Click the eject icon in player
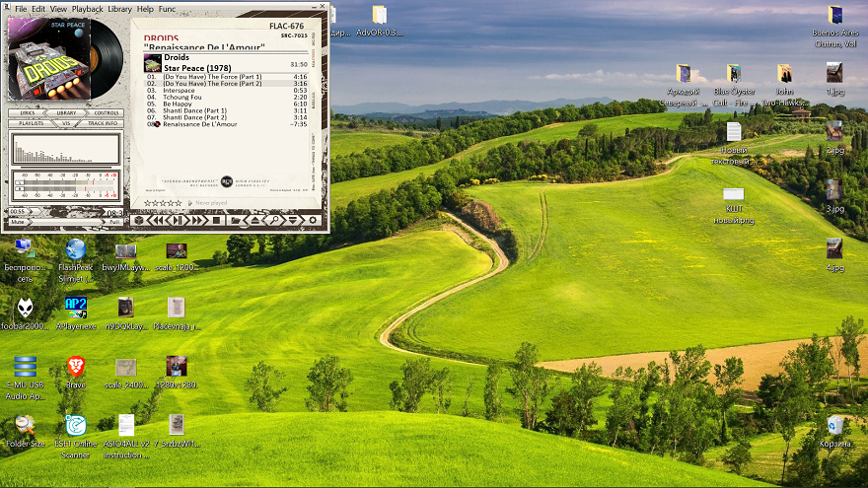The image size is (868, 488). 254,220
